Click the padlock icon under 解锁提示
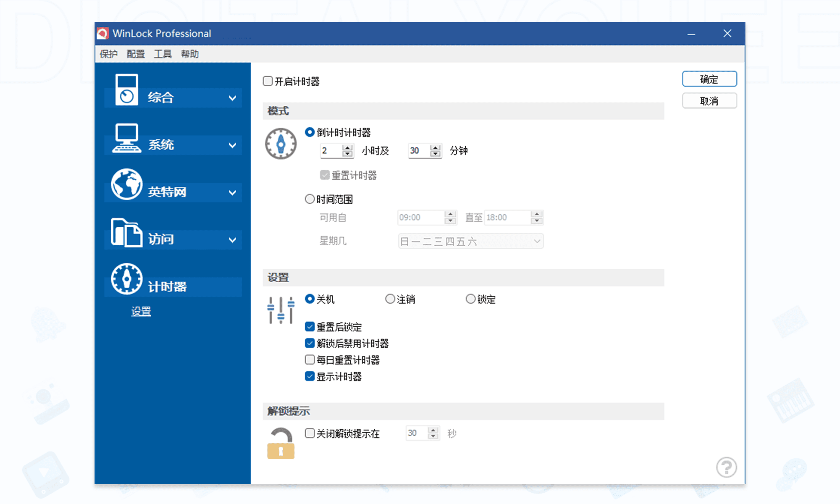 [281, 444]
